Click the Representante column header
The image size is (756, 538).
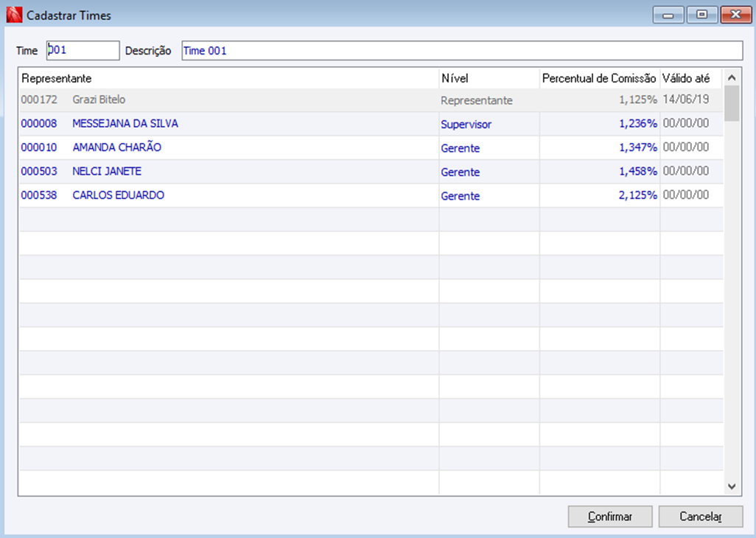(x=229, y=78)
